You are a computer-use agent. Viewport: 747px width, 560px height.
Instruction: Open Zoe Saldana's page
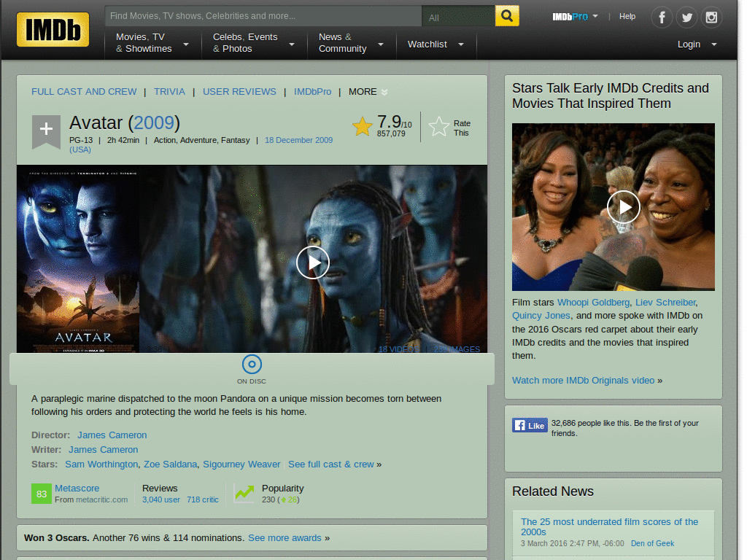(171, 464)
